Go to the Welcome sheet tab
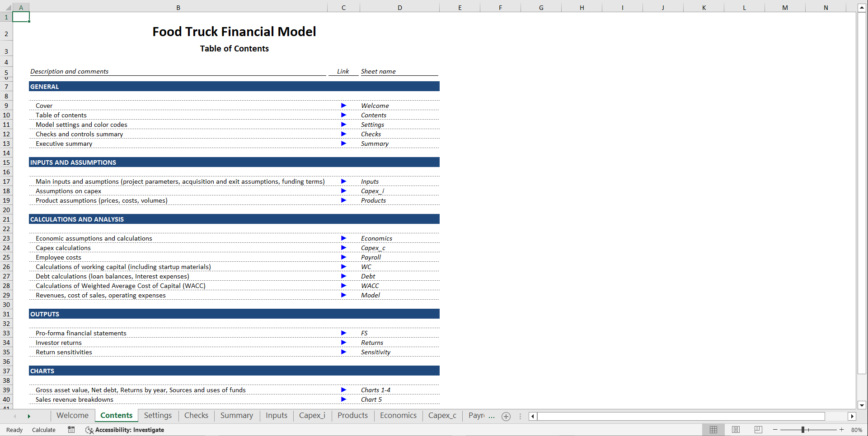 pos(72,416)
